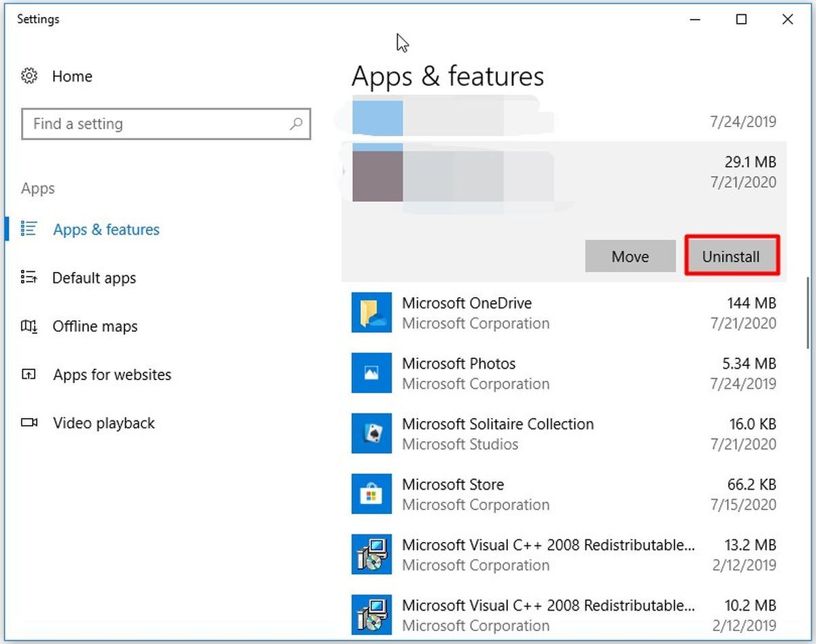This screenshot has height=644, width=816.
Task: Click the Microsoft Store app icon
Action: (371, 494)
